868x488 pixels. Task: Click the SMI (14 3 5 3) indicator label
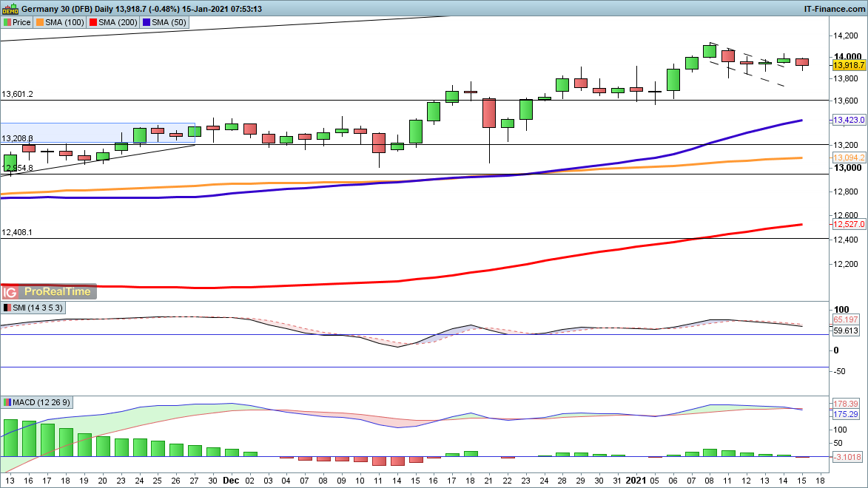tap(34, 308)
